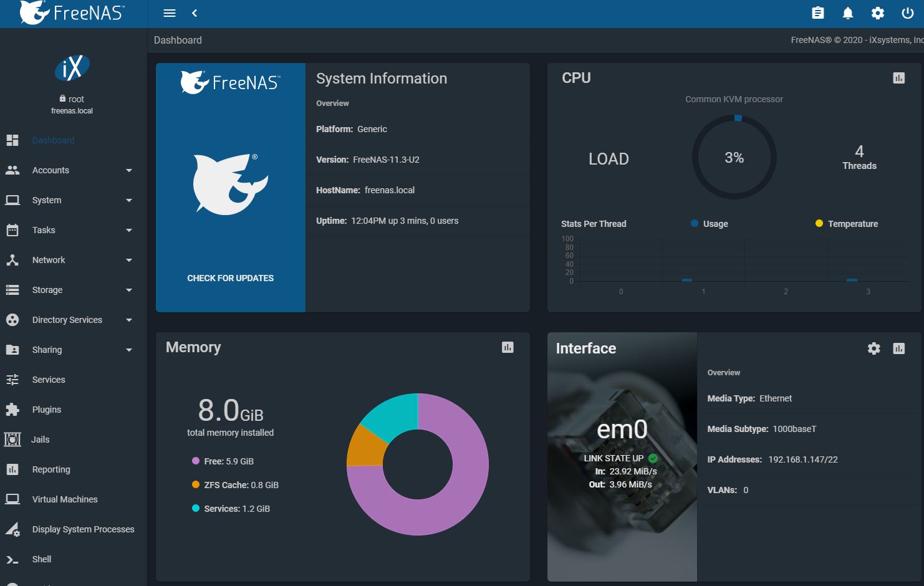Click the Directory Services icon
The height and width of the screenshot is (586, 924).
click(12, 320)
